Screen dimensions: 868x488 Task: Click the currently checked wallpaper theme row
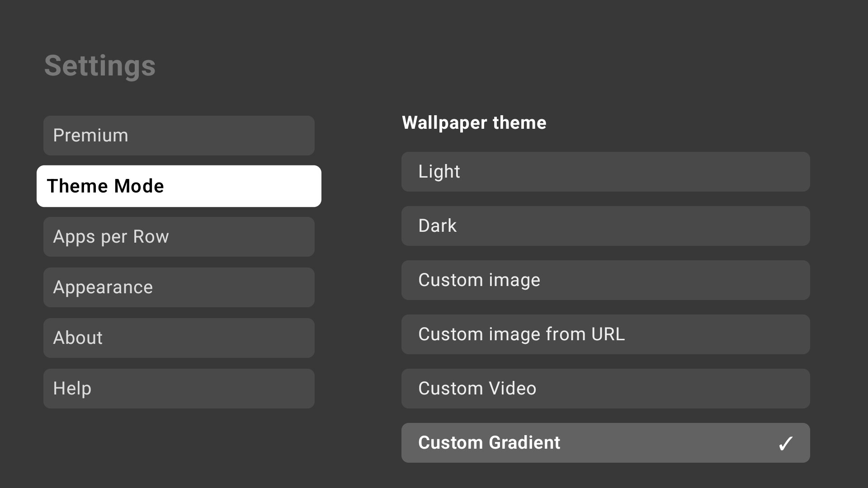pos(605,443)
